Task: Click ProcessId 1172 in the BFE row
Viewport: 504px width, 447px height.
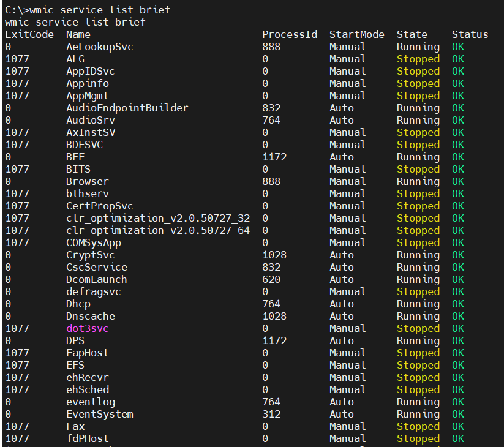Action: (x=274, y=157)
